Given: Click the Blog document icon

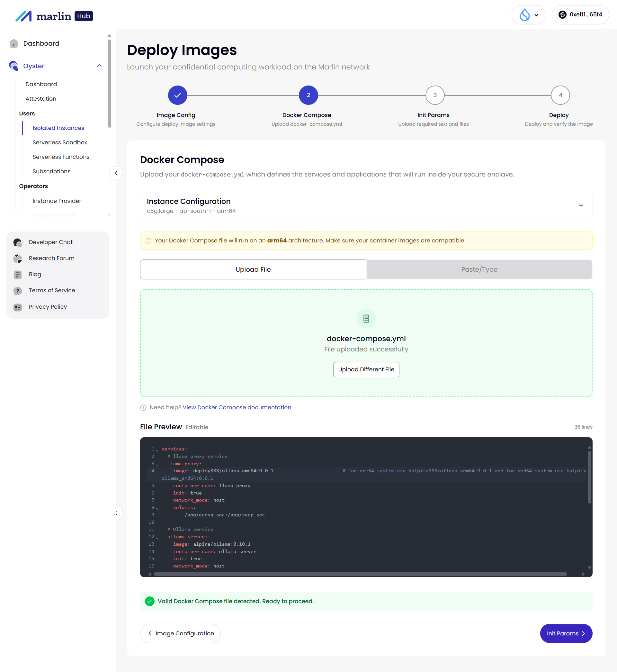Looking at the screenshot, I should pos(18,275).
